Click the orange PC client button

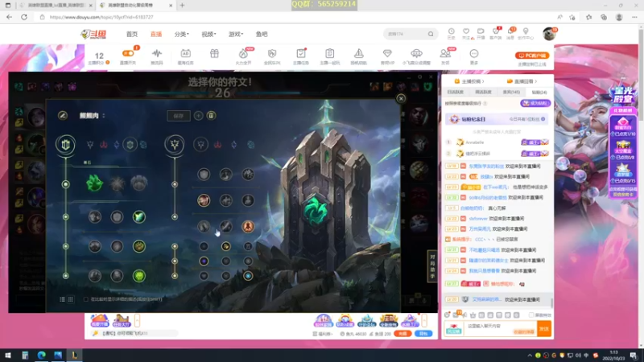pyautogui.click(x=532, y=56)
